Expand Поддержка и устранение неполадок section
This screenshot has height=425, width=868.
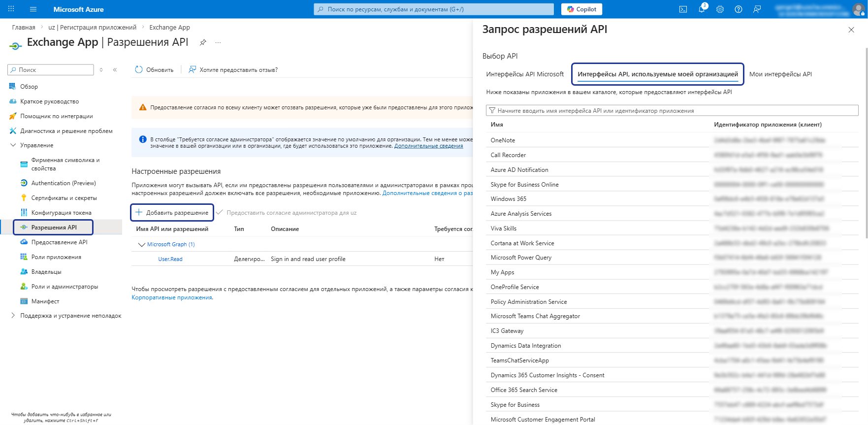point(13,316)
